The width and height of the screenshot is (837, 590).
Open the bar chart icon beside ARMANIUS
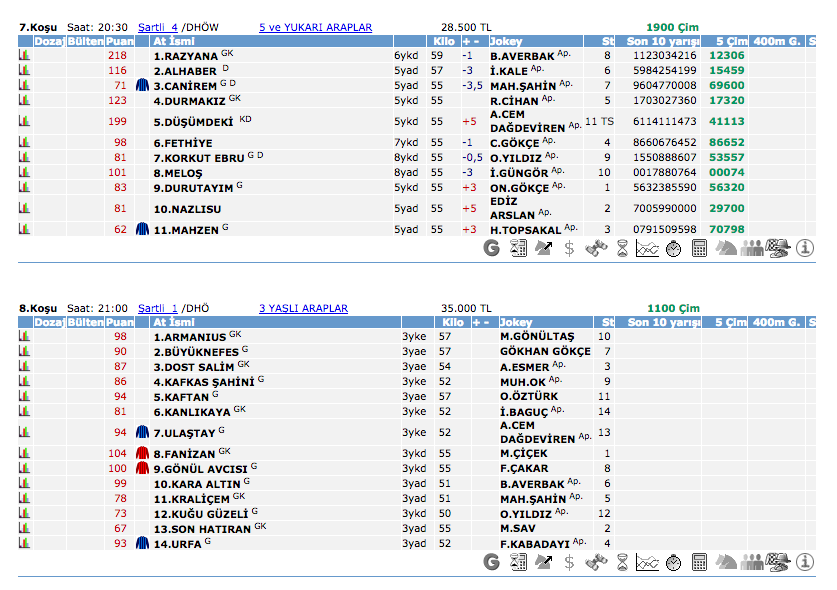24,337
